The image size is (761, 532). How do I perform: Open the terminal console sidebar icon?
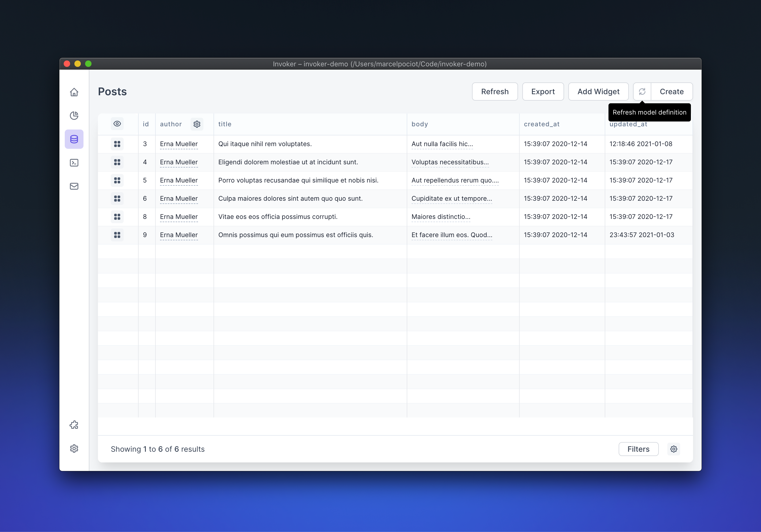click(x=74, y=163)
